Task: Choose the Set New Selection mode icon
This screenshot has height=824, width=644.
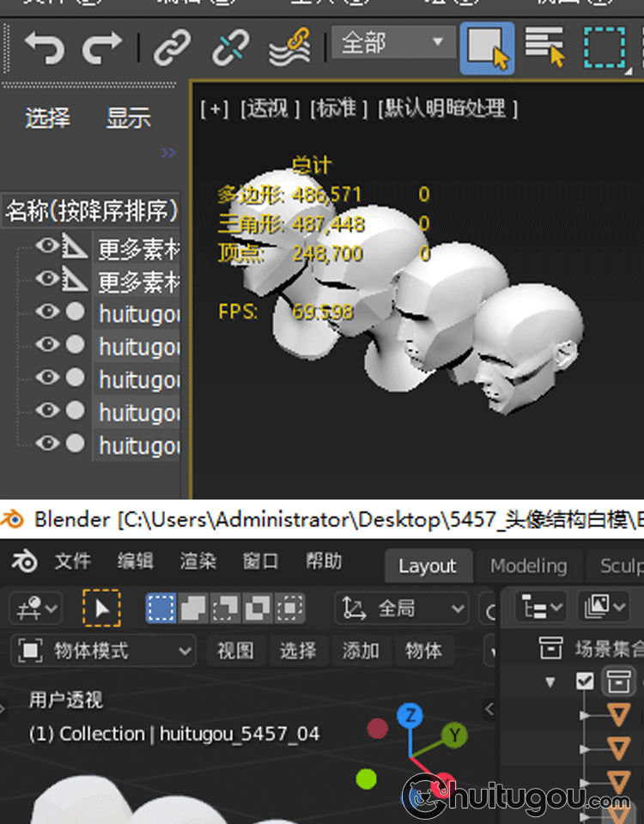Action: coord(161,608)
